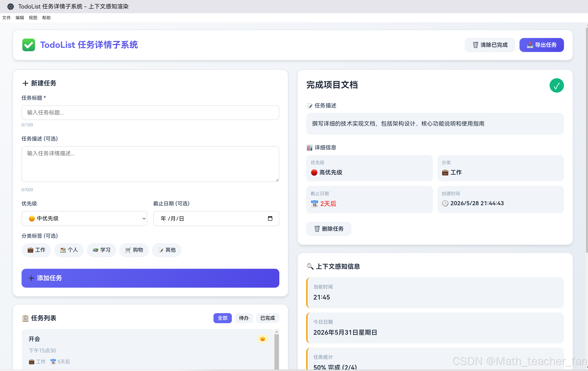Click the 2天后 deadline text

pos(328,204)
